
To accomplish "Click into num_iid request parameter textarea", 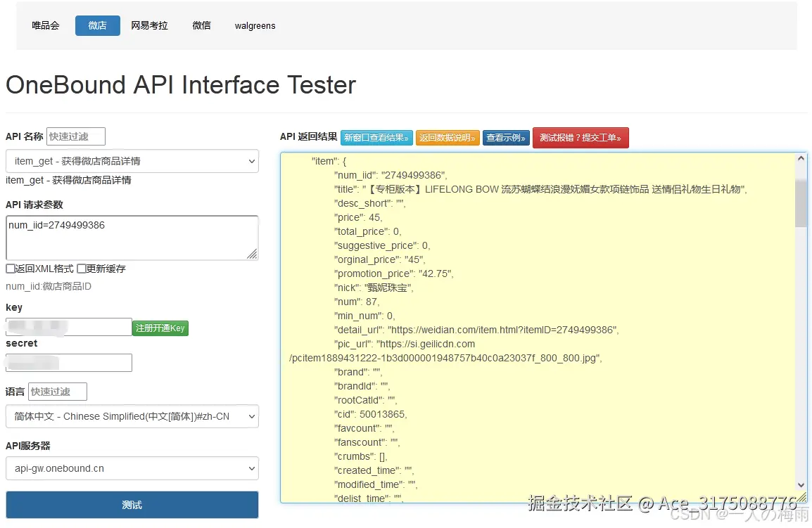I will [132, 238].
